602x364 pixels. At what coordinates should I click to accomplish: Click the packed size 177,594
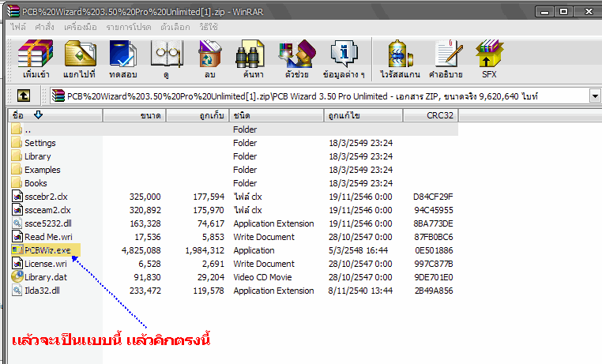click(209, 197)
